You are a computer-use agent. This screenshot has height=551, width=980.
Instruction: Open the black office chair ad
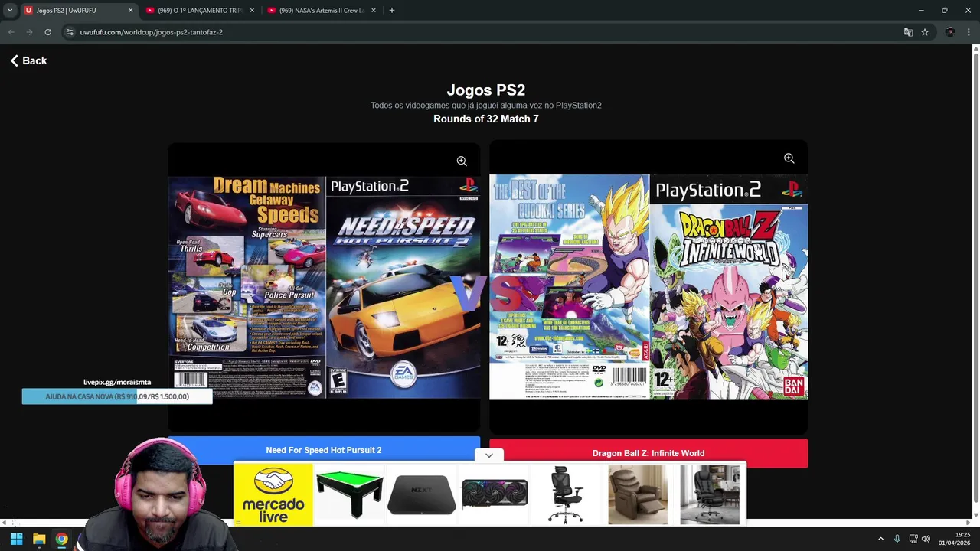[567, 495]
